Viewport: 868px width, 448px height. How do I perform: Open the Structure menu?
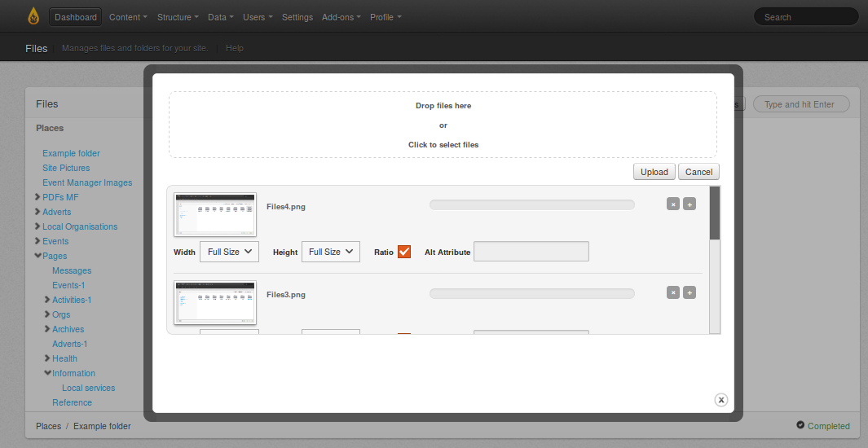point(178,17)
